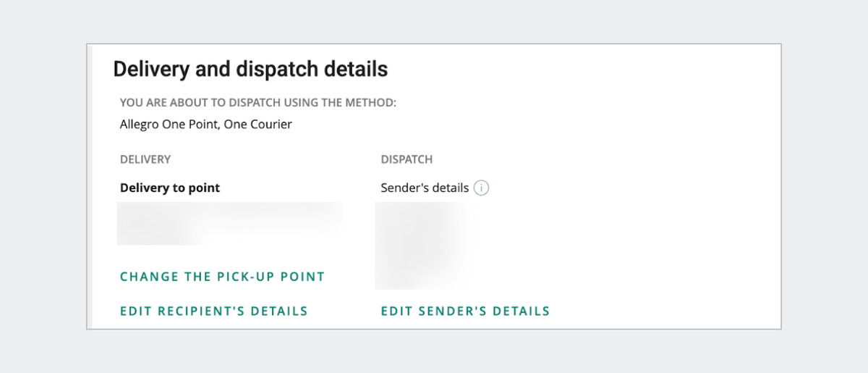
Task: Click the info icon beside Sender's details
Action: click(482, 188)
